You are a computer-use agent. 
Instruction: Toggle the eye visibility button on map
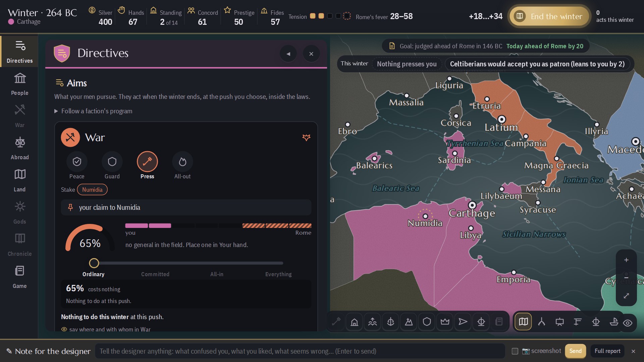(x=628, y=323)
